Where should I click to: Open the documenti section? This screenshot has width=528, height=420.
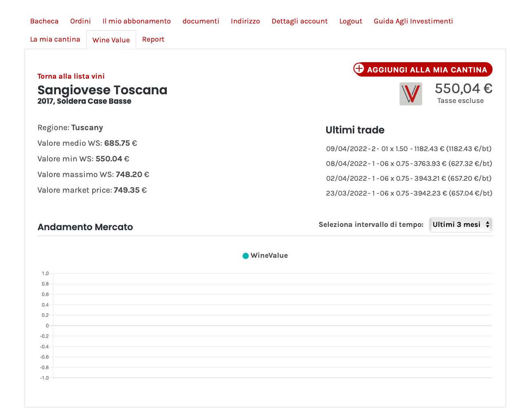coord(201,21)
